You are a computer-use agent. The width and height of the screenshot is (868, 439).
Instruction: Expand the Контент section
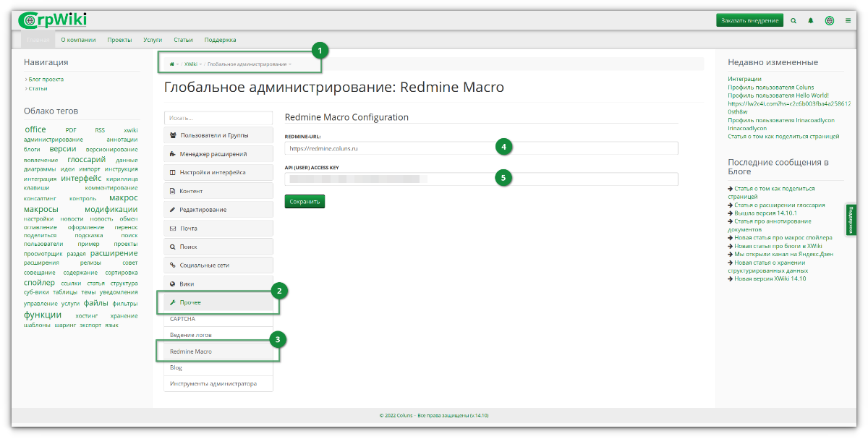click(218, 191)
